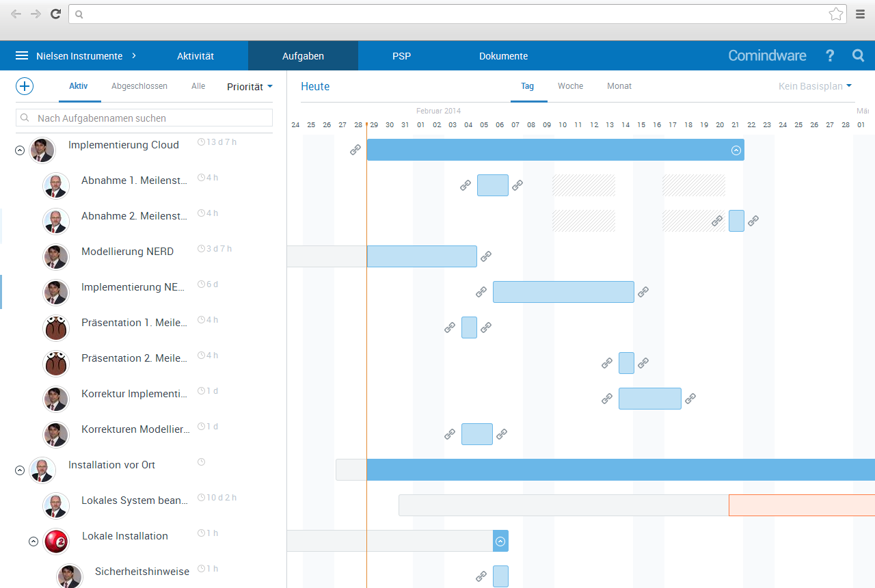Click avatar of Implementierung Cloud task

[42, 150]
